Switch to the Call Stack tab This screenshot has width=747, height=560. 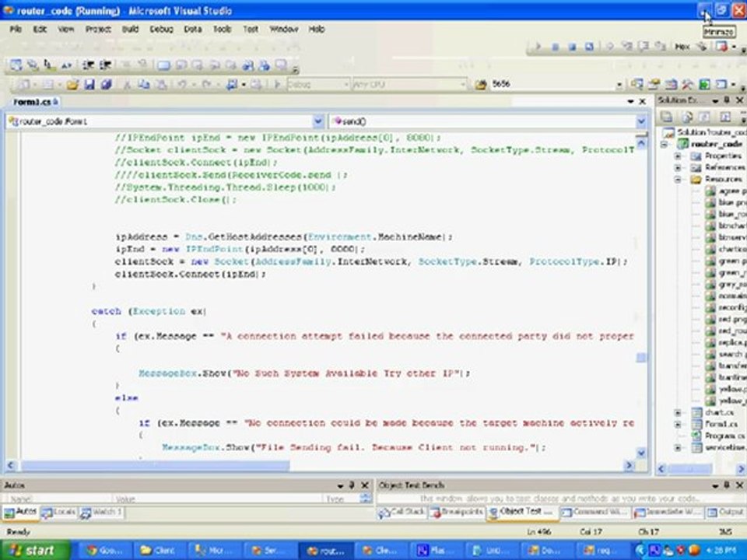402,512
